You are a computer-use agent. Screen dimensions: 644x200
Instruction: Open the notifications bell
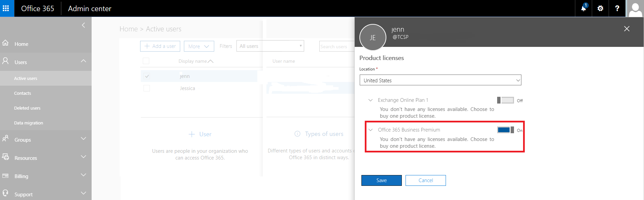pyautogui.click(x=583, y=8)
